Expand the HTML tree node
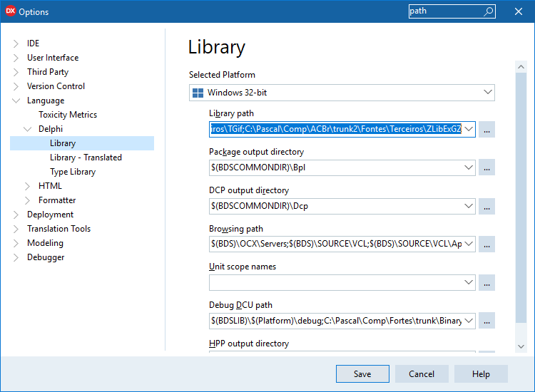535x392 pixels. [27, 186]
